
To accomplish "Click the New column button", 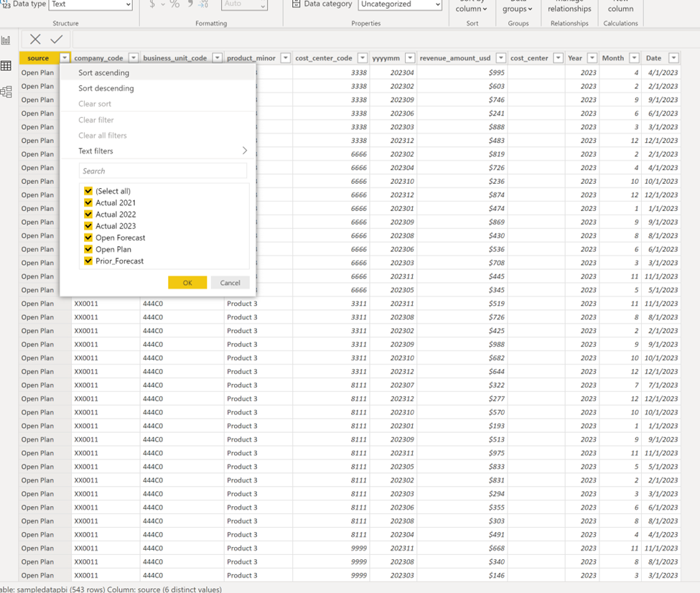I will 620,6.
